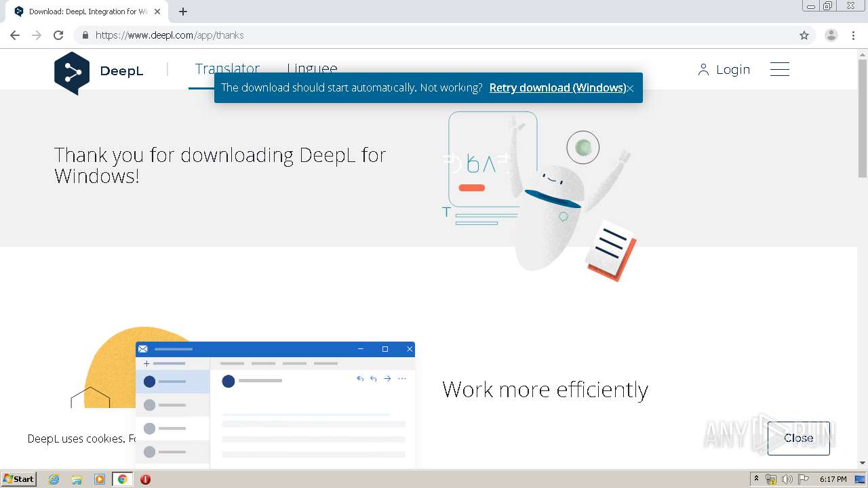Show hidden system tray icons

click(x=756, y=479)
